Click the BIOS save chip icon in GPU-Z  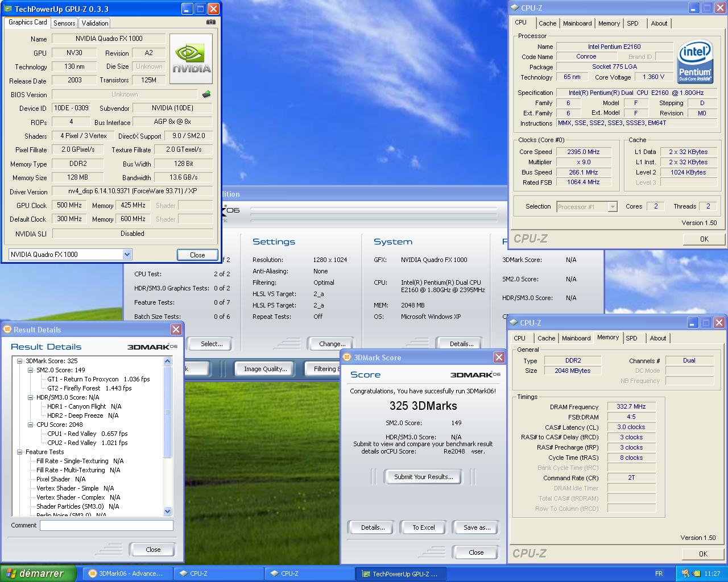click(206, 94)
